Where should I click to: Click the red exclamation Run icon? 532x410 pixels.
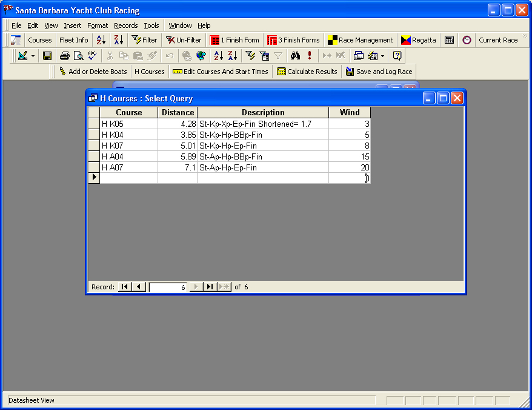tap(310, 56)
